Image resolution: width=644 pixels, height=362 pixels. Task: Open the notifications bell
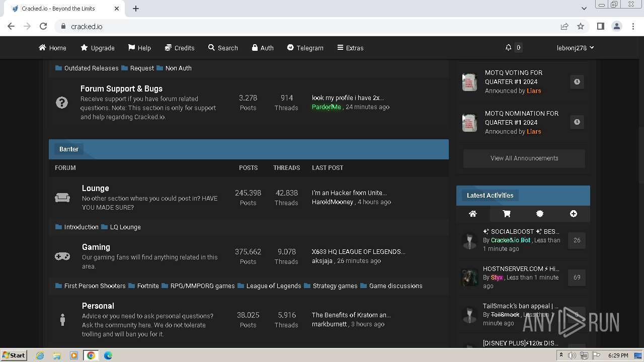tap(509, 48)
